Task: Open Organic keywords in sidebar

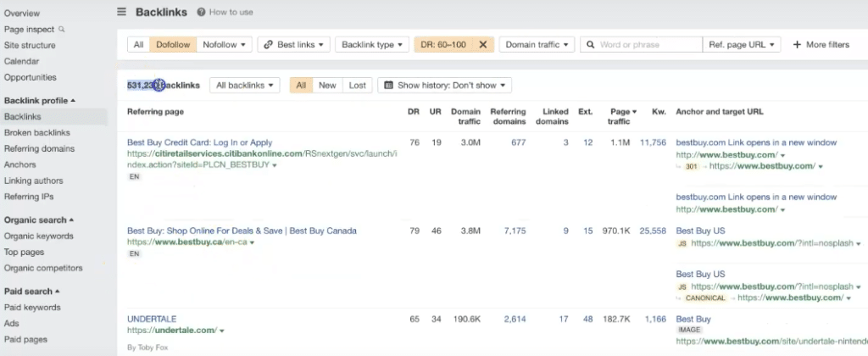Action: click(39, 236)
